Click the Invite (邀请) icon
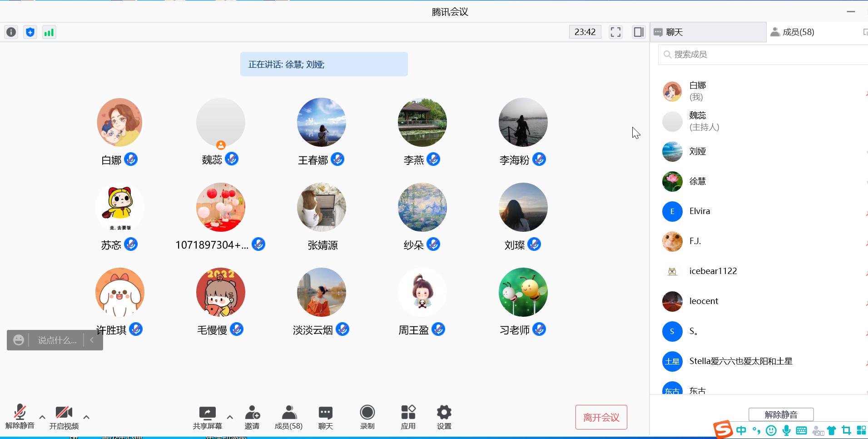This screenshot has height=439, width=868. (252, 417)
